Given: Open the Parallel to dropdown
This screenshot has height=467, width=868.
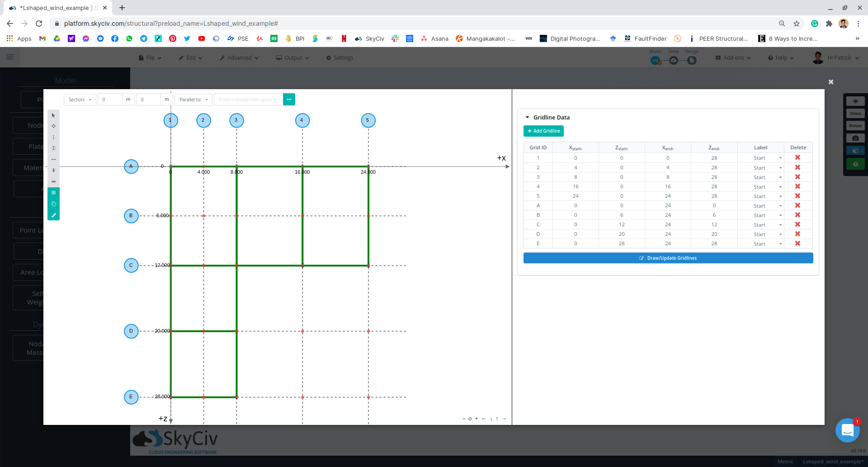Looking at the screenshot, I should [193, 100].
